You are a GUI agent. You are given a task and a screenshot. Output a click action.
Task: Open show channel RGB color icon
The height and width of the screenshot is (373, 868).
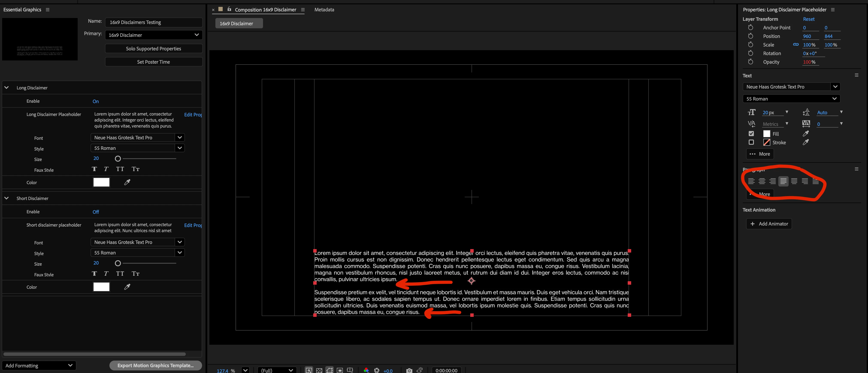(366, 370)
